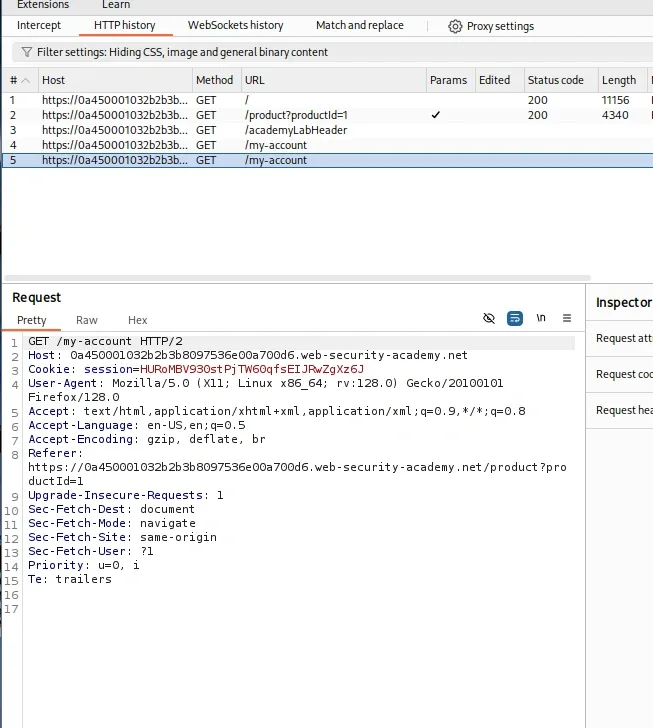Image resolution: width=653 pixels, height=728 pixels.
Task: Select the HTTP history tab
Action: click(125, 26)
